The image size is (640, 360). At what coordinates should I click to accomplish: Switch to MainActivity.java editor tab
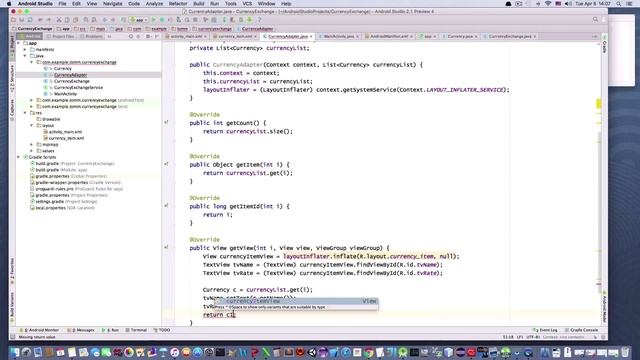338,36
